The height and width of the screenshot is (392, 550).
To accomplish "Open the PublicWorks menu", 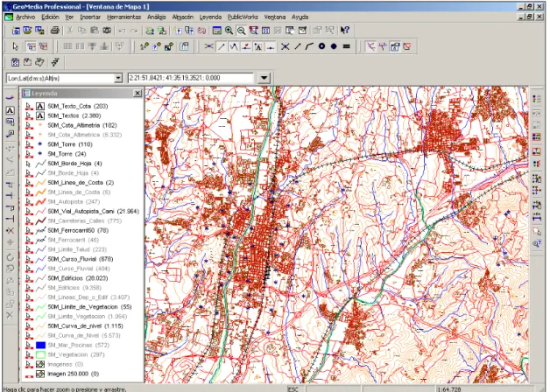I will tap(243, 17).
